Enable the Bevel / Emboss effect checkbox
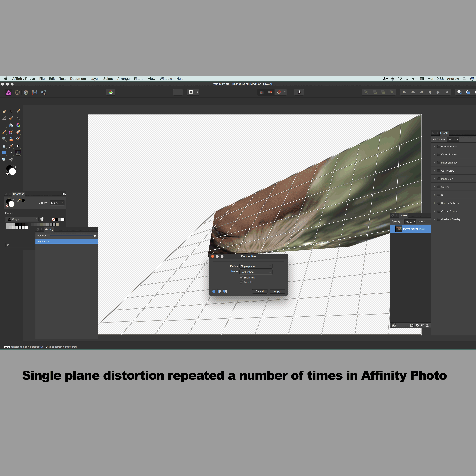 pyautogui.click(x=439, y=203)
